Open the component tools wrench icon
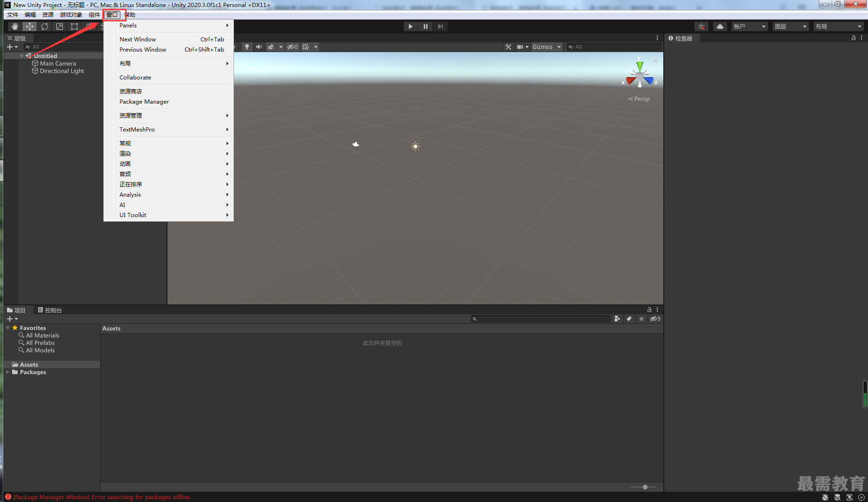The width and height of the screenshot is (868, 502). 508,47
